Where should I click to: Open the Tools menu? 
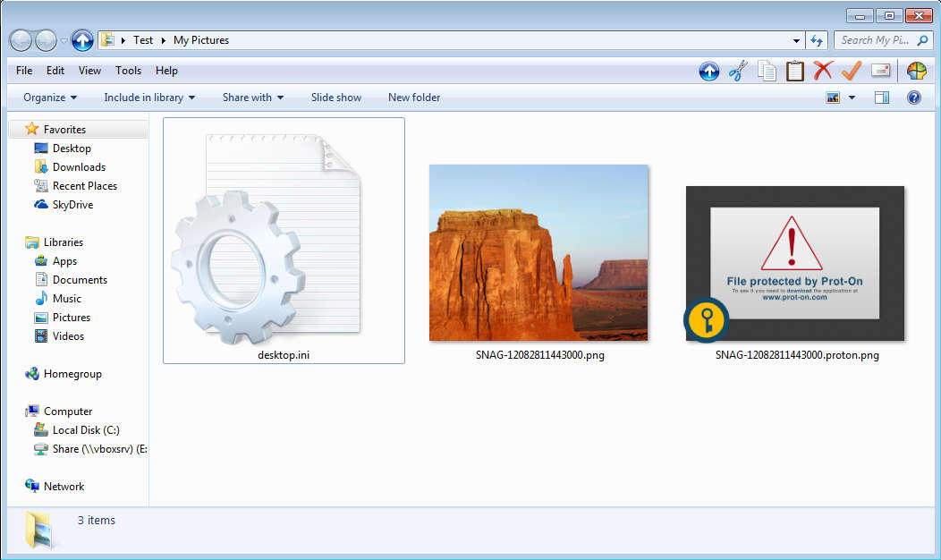tap(128, 71)
